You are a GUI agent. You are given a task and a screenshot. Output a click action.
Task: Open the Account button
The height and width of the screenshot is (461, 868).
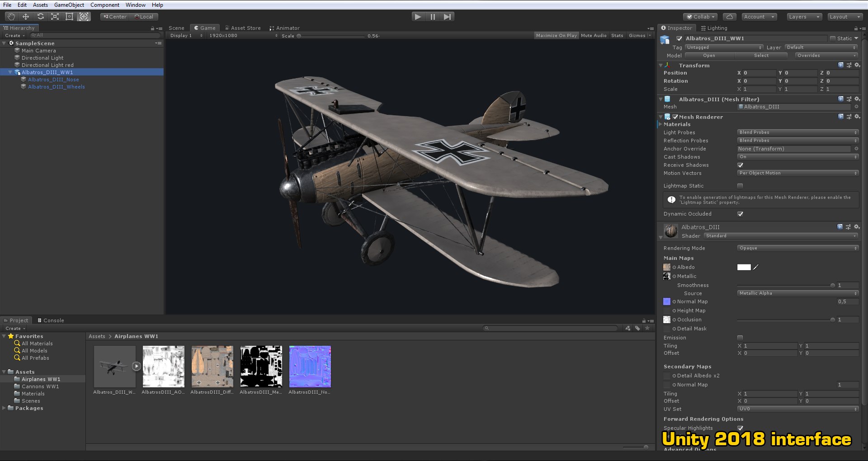[759, 17]
